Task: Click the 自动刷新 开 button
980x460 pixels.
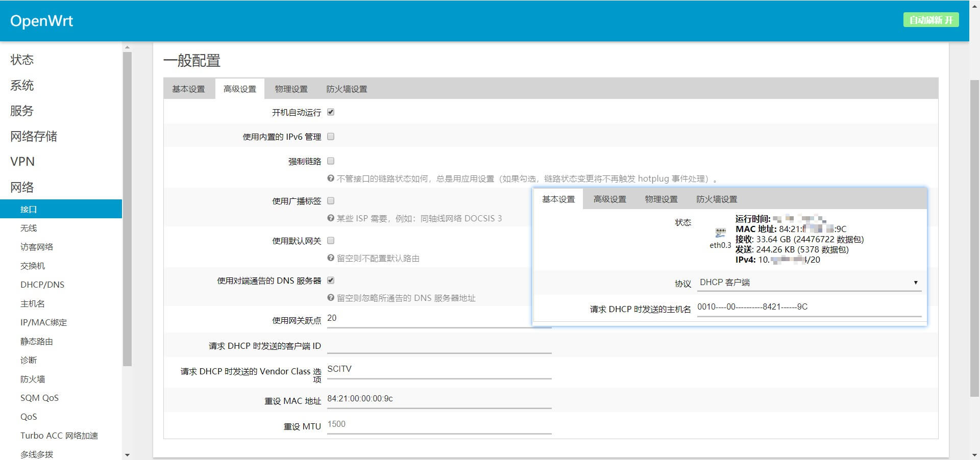Action: tap(930, 20)
